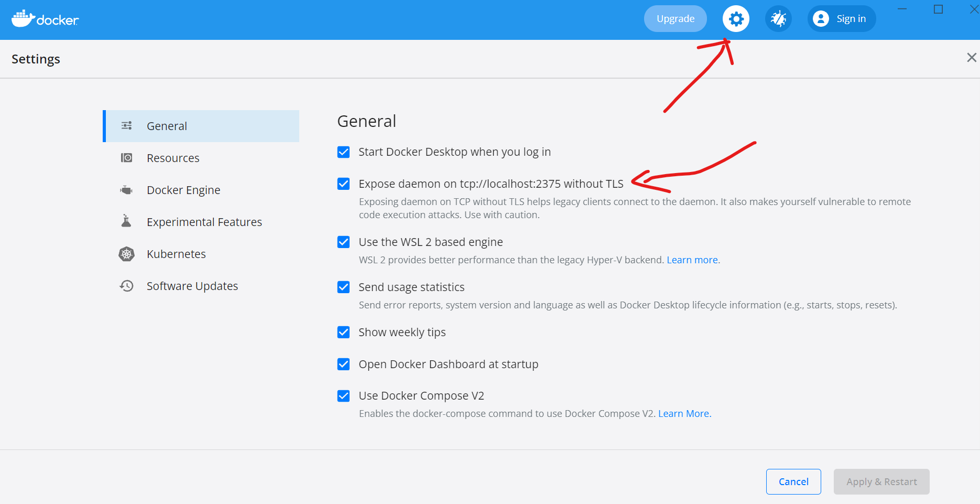Screen dimensions: 980x504
Task: Disable Use Docker Compose V2 checkbox
Action: click(343, 396)
